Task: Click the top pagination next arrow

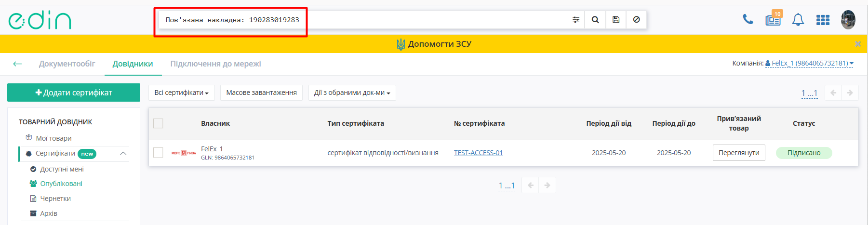Action: [x=850, y=93]
